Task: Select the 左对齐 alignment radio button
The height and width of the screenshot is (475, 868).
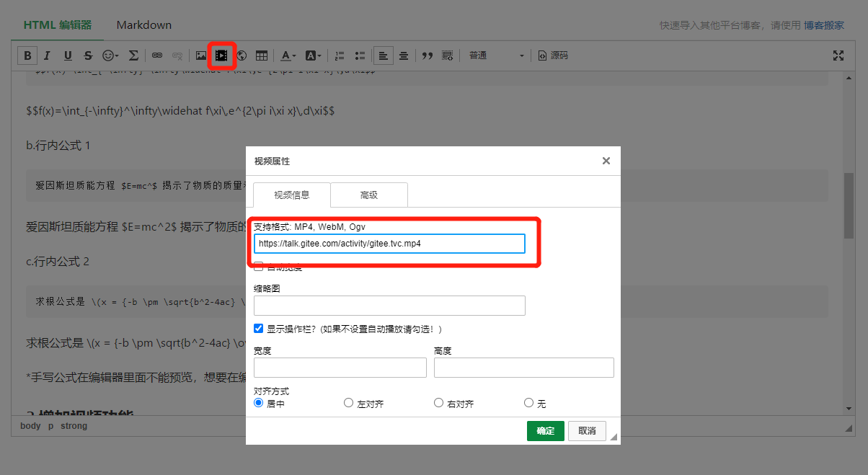Action: click(349, 403)
